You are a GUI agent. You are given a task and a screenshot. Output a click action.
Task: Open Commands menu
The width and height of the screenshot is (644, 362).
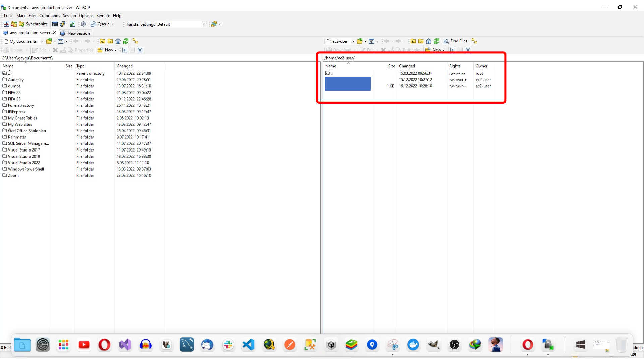[50, 16]
